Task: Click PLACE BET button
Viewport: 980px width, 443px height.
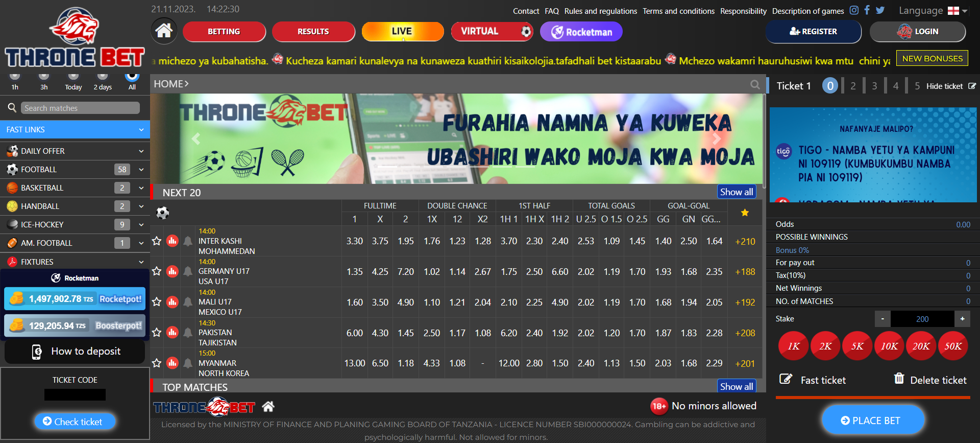Action: click(x=873, y=421)
